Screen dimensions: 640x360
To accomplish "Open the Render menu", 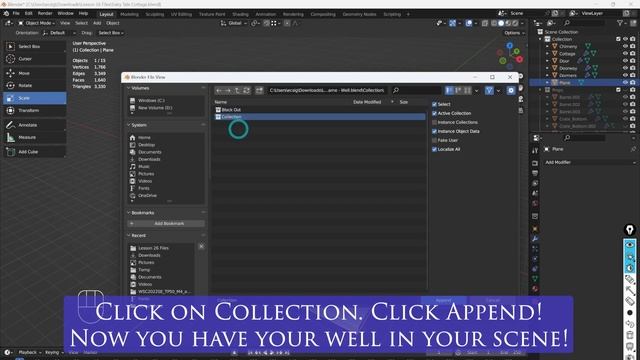I will pyautogui.click(x=45, y=13).
